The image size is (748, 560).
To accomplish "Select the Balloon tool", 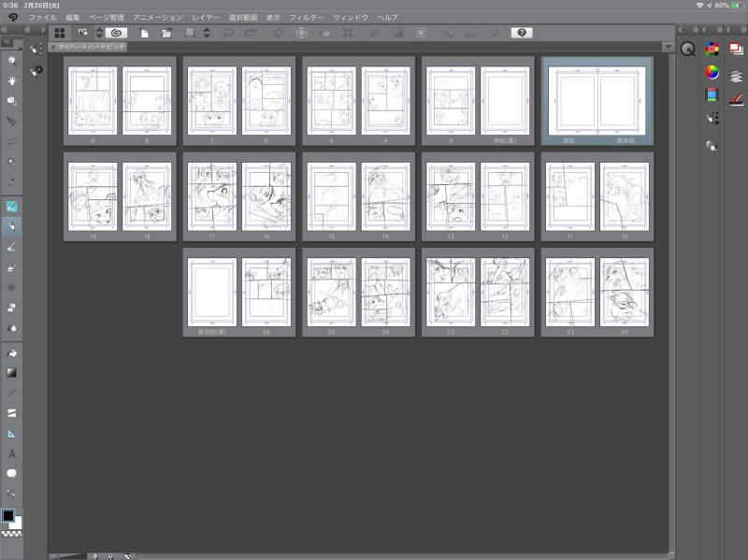I will 11,473.
